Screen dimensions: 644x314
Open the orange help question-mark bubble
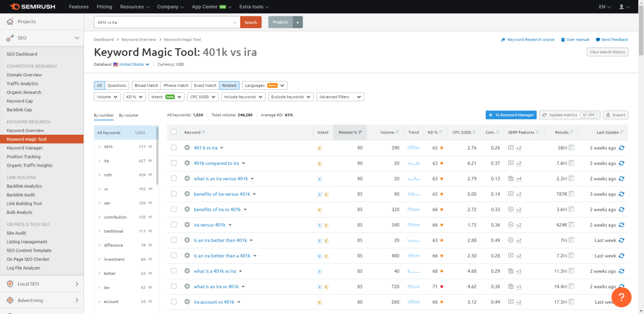coord(621,297)
